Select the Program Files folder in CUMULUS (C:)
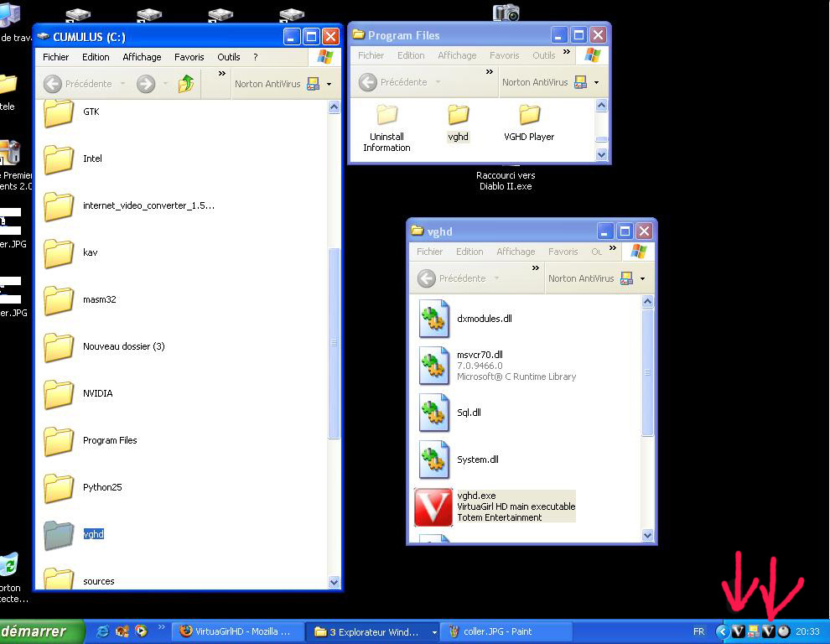The width and height of the screenshot is (830, 644). pyautogui.click(x=90, y=440)
